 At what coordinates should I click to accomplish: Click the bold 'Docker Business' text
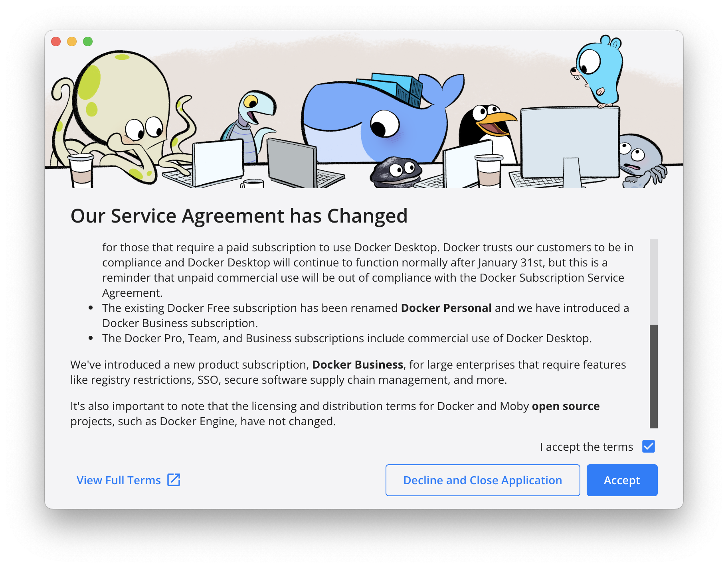[358, 365]
